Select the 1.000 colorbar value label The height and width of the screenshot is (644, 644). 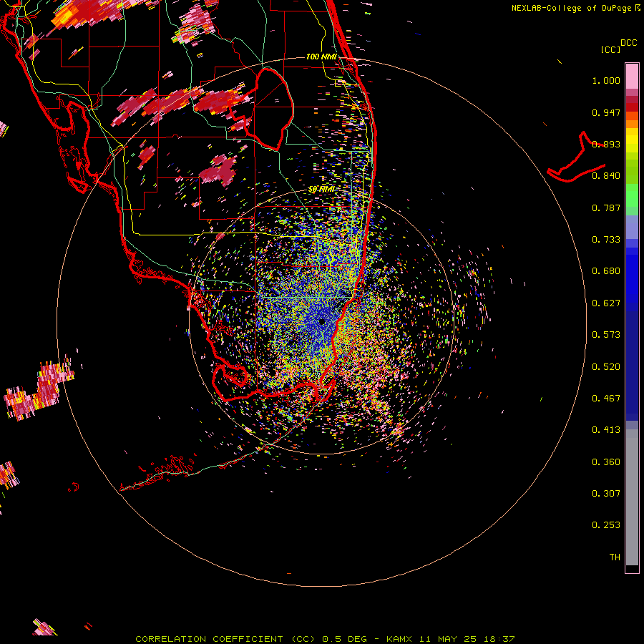point(606,80)
